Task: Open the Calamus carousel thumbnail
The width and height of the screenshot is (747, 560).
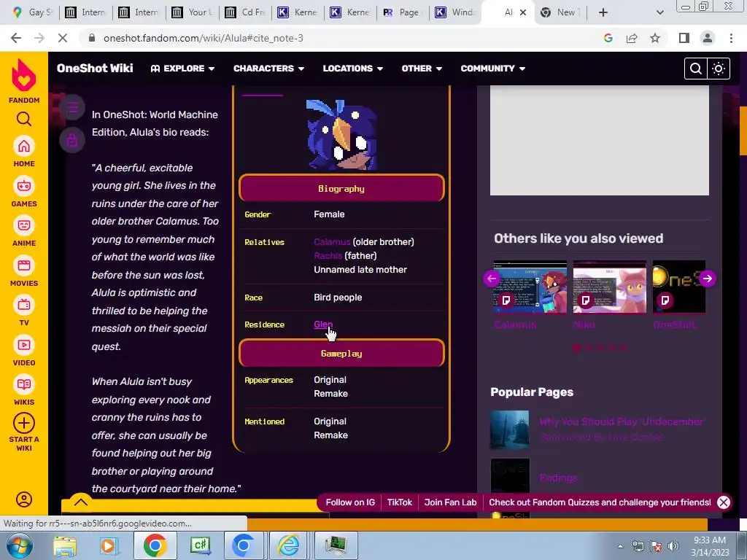Action: click(530, 287)
